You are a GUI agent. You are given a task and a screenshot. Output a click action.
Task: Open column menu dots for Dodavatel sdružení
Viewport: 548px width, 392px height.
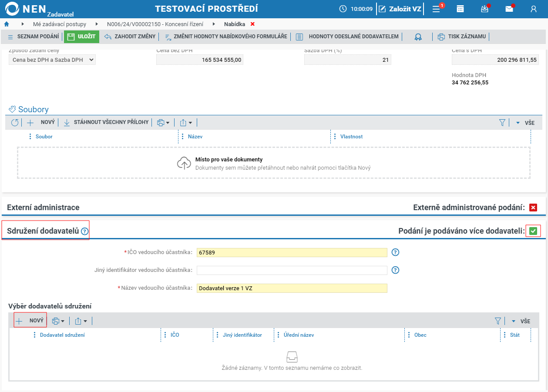(34, 335)
